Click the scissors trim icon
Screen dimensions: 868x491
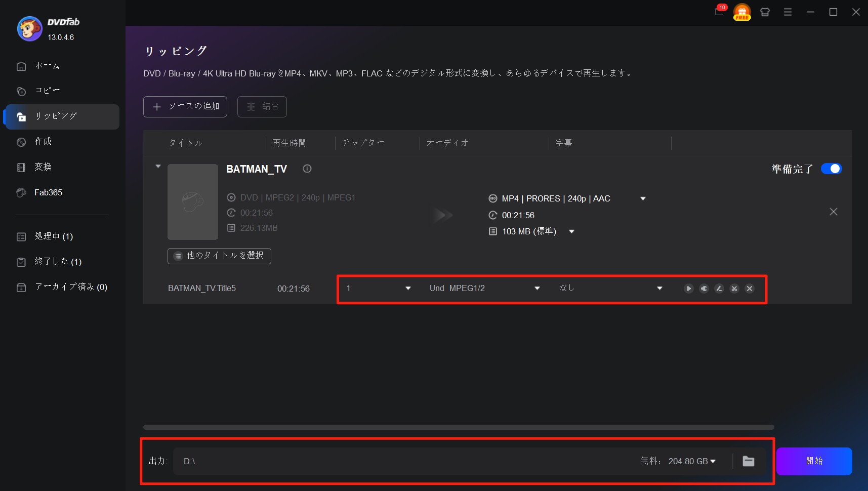[734, 289]
